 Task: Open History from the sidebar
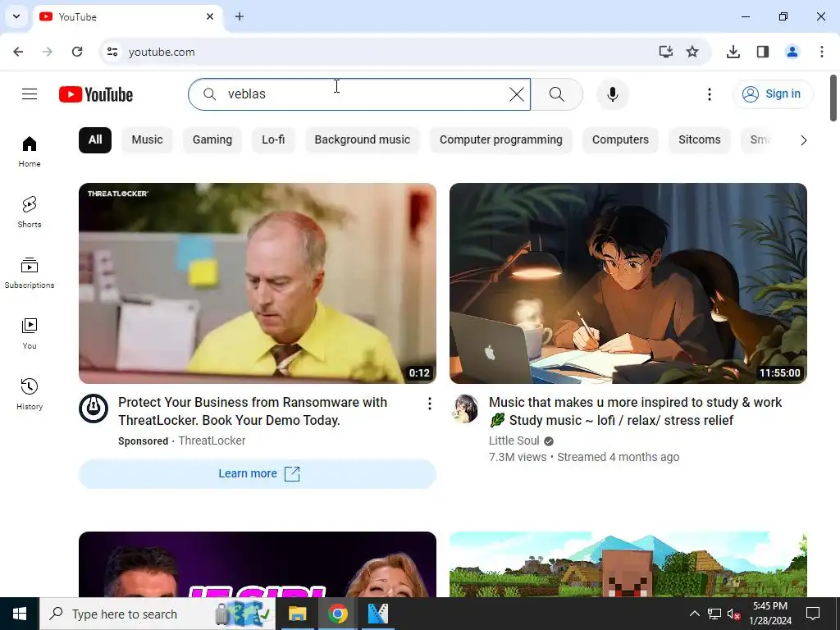[x=30, y=394]
